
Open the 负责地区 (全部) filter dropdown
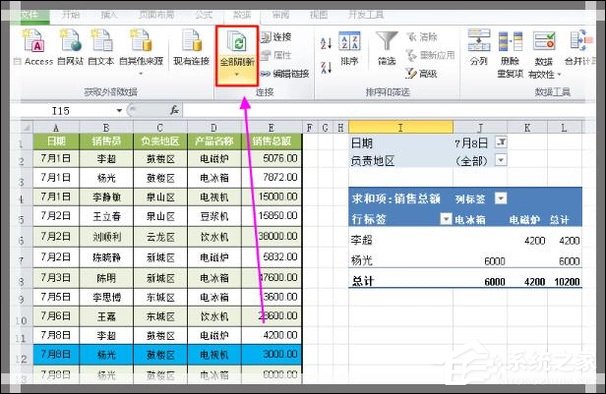(501, 160)
